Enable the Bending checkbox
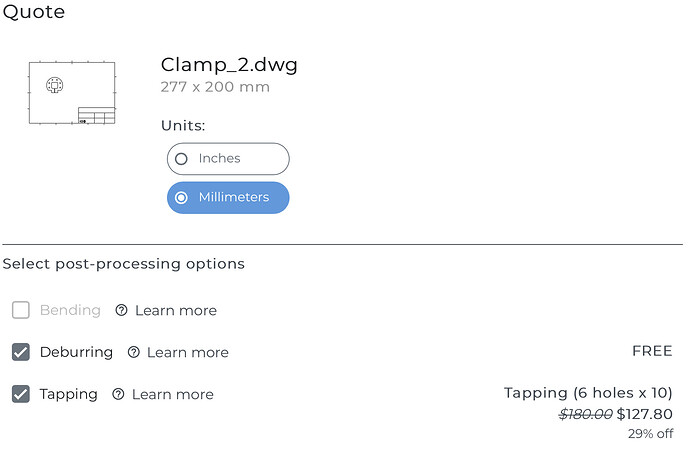The image size is (690, 459). [21, 310]
